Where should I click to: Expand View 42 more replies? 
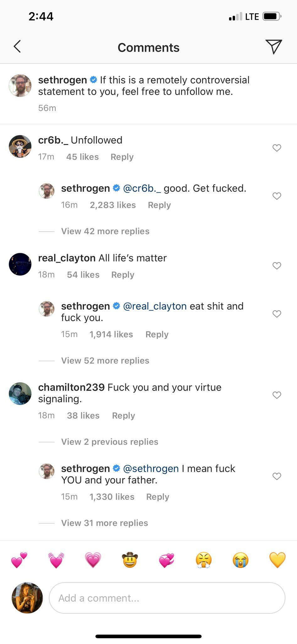[x=105, y=231]
